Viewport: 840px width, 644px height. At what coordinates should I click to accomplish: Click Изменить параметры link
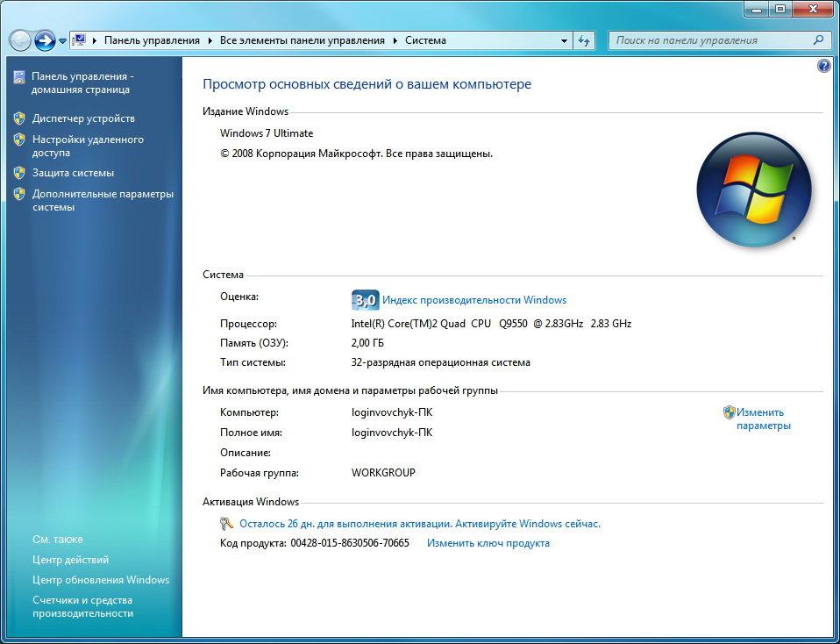pos(763,419)
